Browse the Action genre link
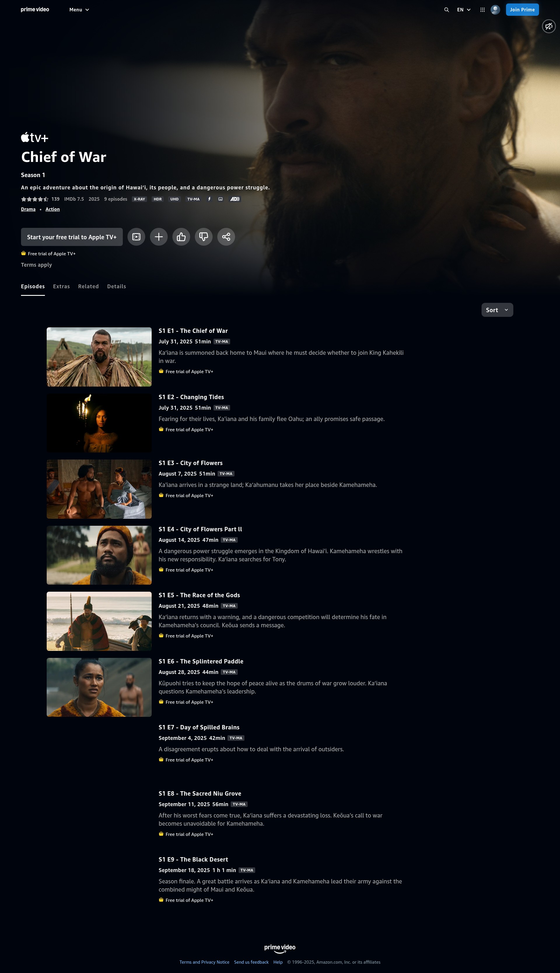The height and width of the screenshot is (973, 560). [53, 209]
